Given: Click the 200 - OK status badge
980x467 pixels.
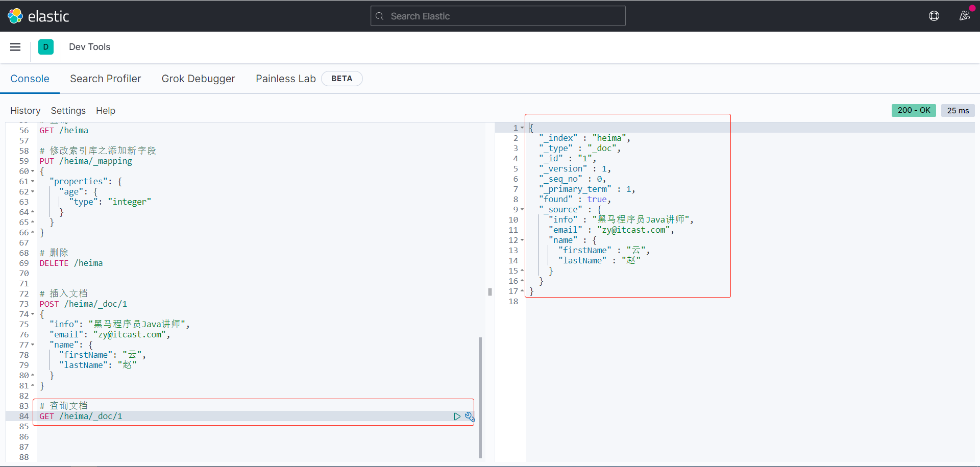Looking at the screenshot, I should coord(914,110).
